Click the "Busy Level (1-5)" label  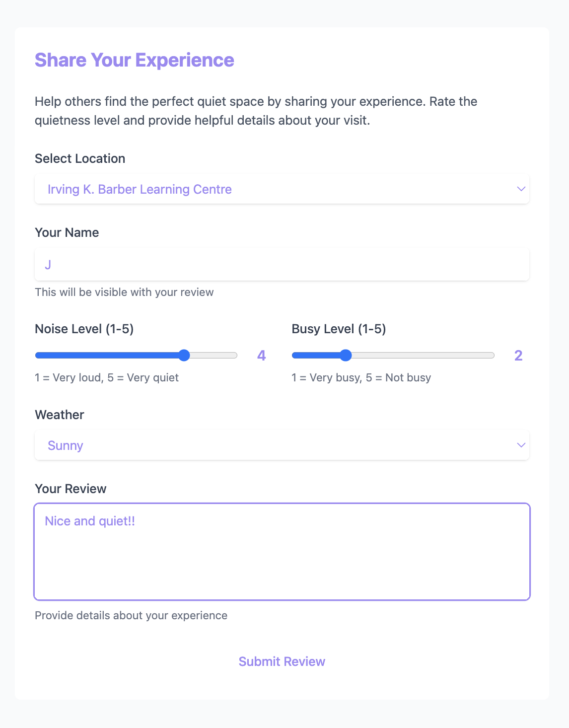(x=339, y=329)
